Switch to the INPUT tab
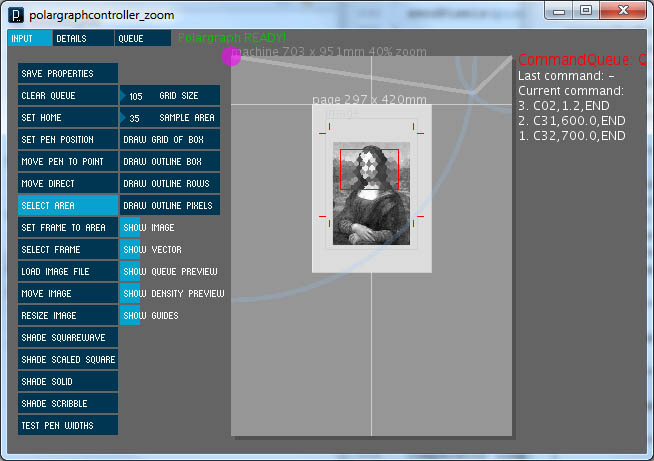 30,38
